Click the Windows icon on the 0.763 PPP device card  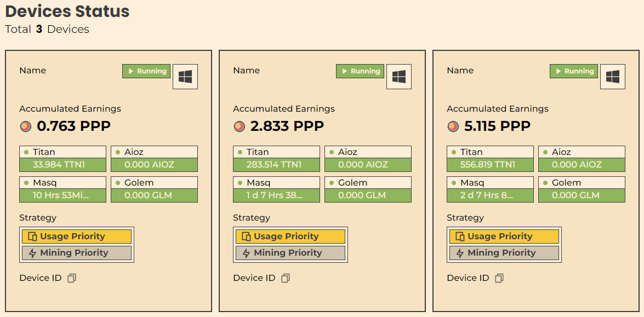pyautogui.click(x=185, y=77)
